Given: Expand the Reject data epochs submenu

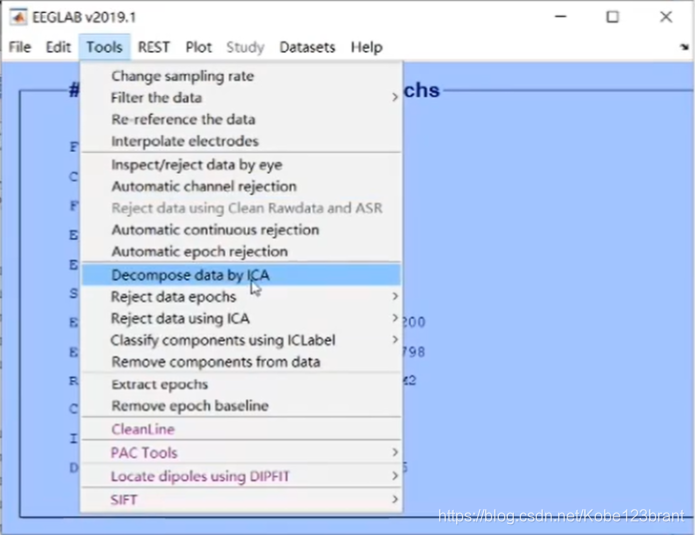Looking at the screenshot, I should (242, 297).
